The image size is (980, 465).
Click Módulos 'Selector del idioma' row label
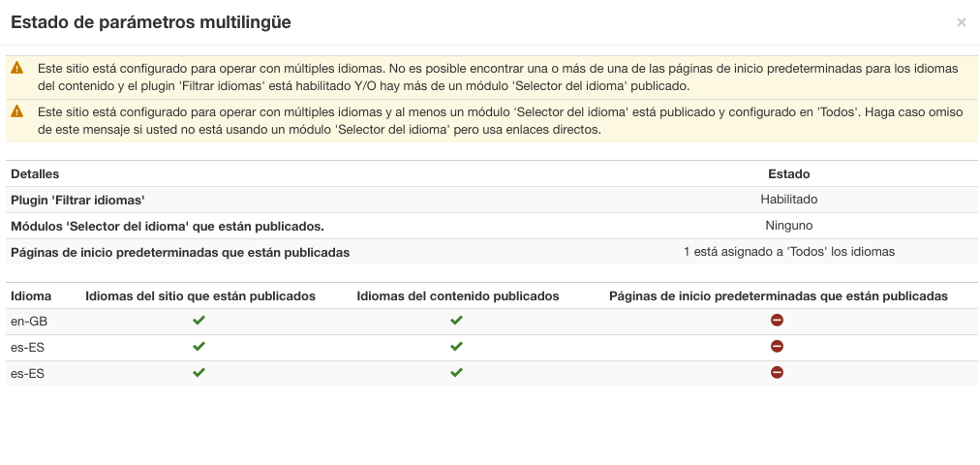pos(168,227)
